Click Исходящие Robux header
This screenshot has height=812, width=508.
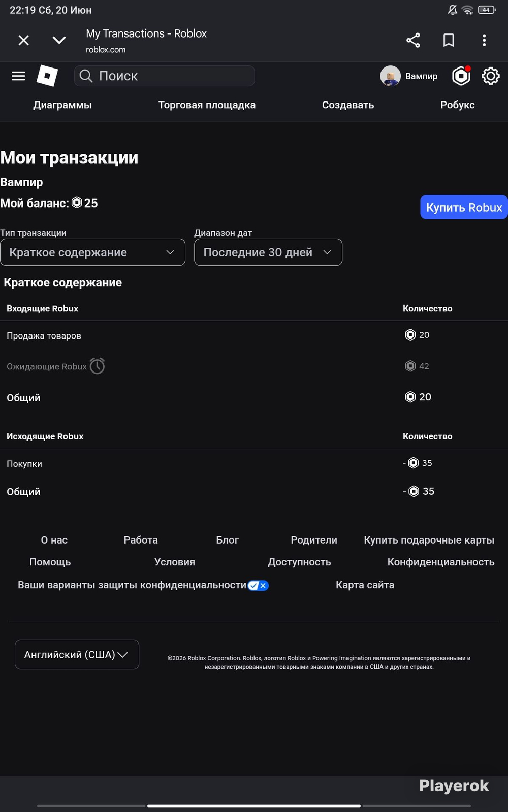(x=45, y=436)
